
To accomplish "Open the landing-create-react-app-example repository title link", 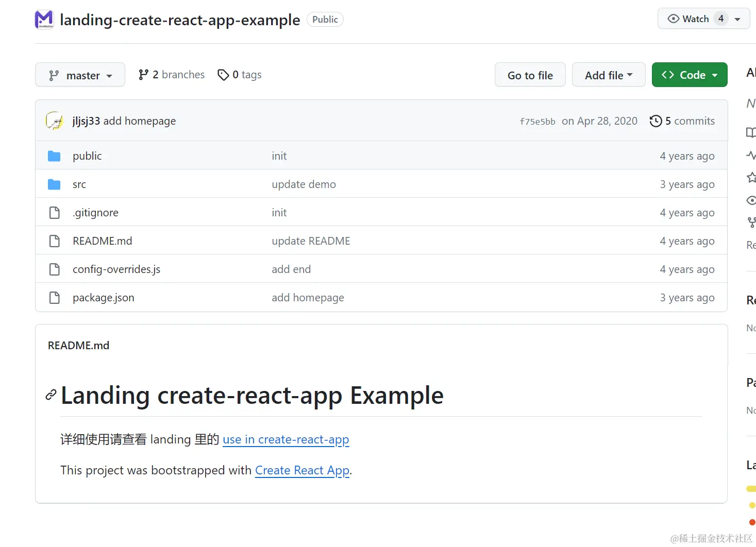I will click(x=180, y=20).
